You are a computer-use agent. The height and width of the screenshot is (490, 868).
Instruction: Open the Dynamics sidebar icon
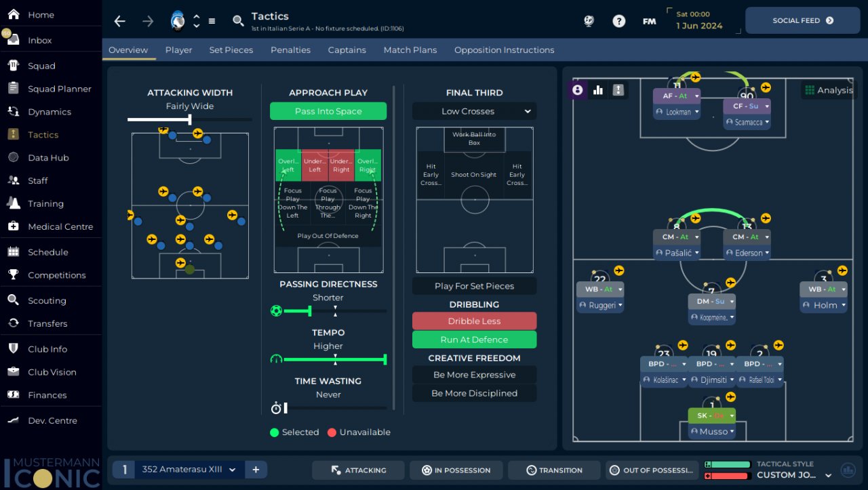pos(14,112)
